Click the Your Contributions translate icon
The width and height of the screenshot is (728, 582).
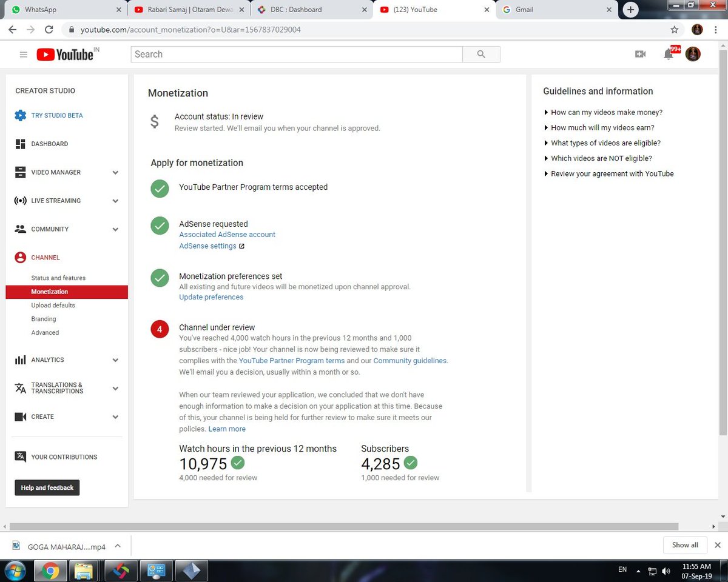(21, 457)
